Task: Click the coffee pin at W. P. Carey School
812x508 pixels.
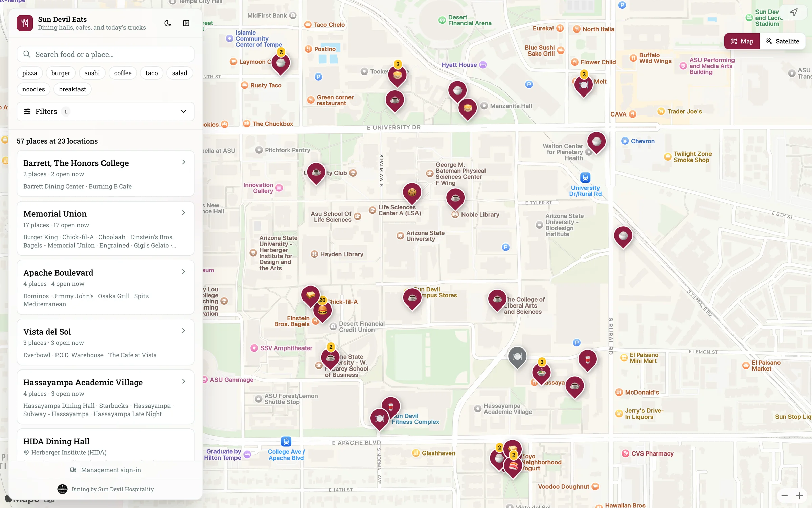Action: pos(330,359)
